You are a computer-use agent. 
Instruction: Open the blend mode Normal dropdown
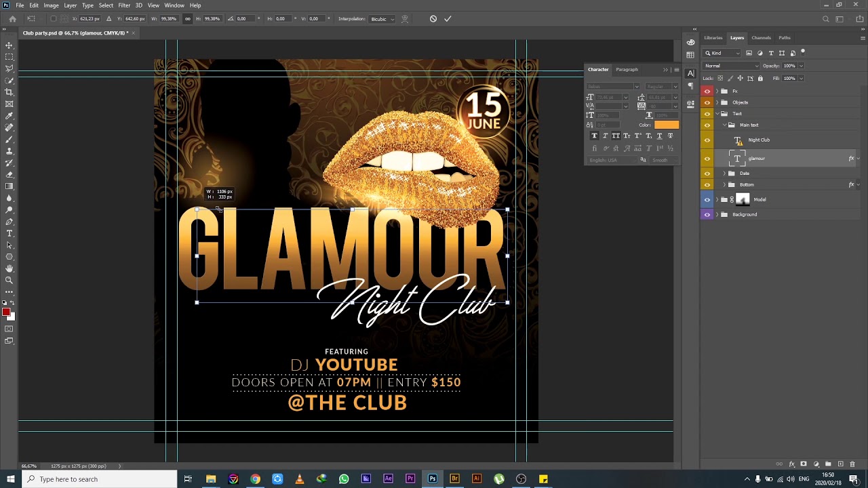click(x=731, y=66)
